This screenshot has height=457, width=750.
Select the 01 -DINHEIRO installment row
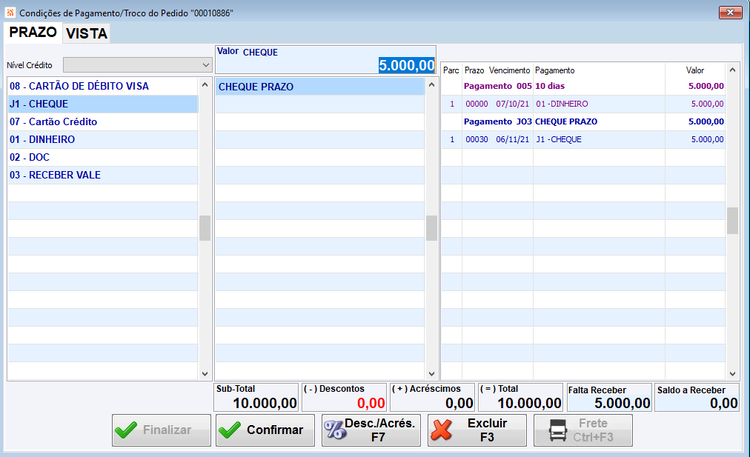pyautogui.click(x=583, y=104)
